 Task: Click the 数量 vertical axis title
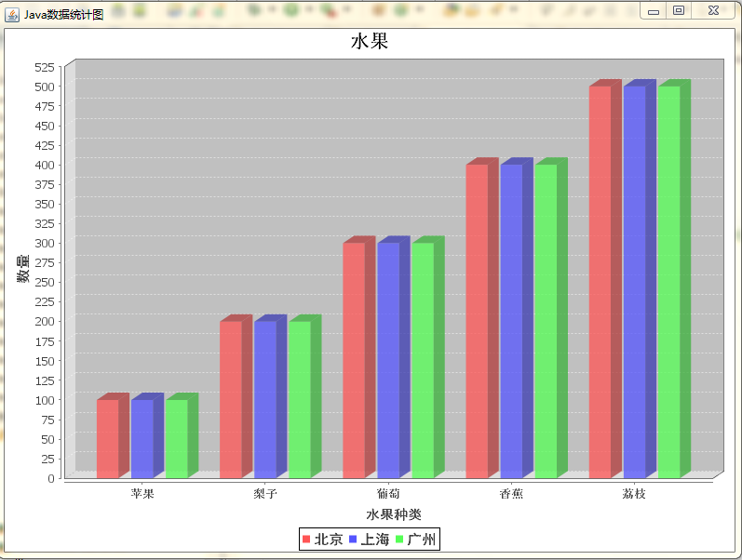pyautogui.click(x=23, y=269)
